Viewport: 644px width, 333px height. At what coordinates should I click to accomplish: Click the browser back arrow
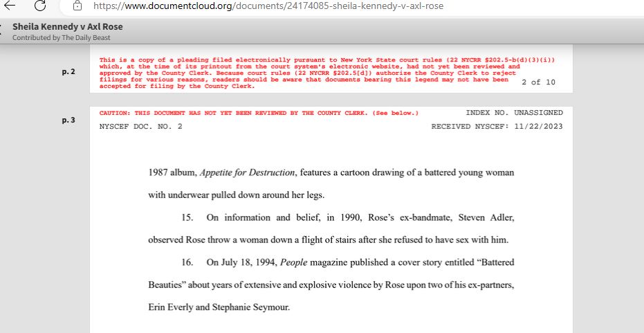tap(10, 6)
